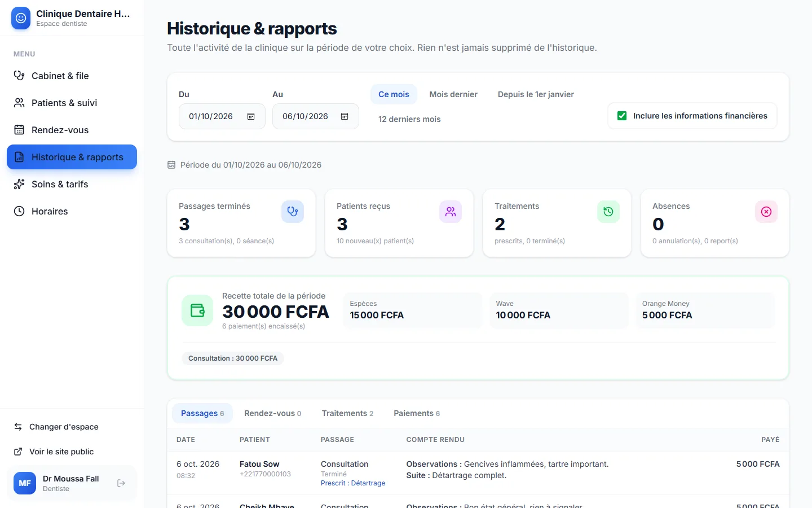The height and width of the screenshot is (508, 812).
Task: Open the calendar picker in the Du field
Action: 251,116
